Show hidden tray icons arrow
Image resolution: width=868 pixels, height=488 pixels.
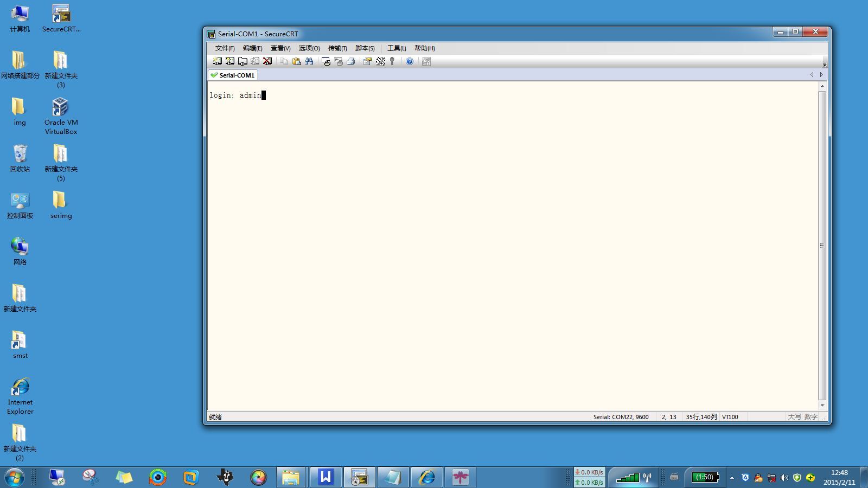coord(732,478)
